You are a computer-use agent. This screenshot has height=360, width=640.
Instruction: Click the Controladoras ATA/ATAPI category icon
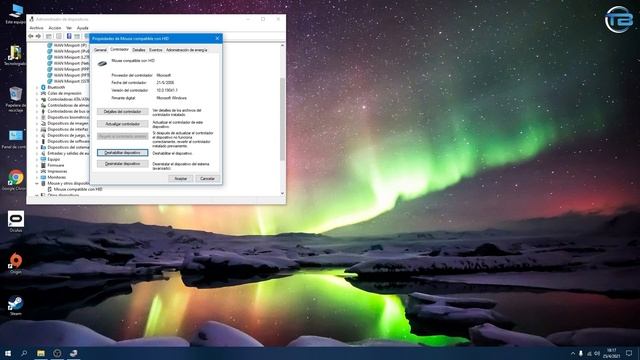tap(43, 99)
